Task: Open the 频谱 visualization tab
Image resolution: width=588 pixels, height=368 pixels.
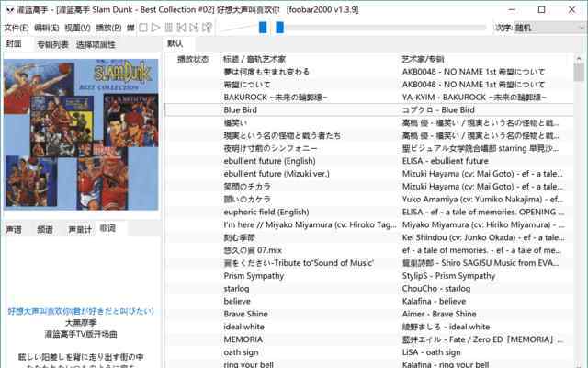Action: (x=45, y=229)
